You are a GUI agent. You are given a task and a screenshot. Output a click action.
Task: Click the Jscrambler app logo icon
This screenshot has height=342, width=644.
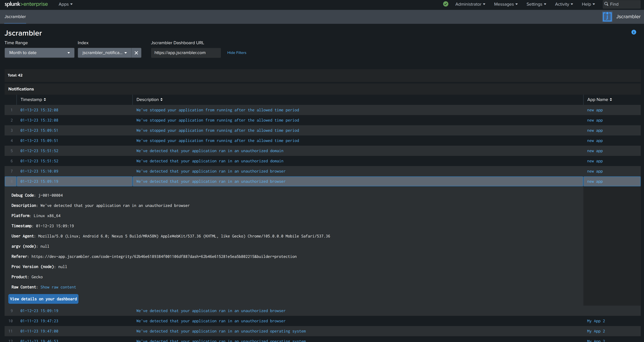[x=607, y=17]
